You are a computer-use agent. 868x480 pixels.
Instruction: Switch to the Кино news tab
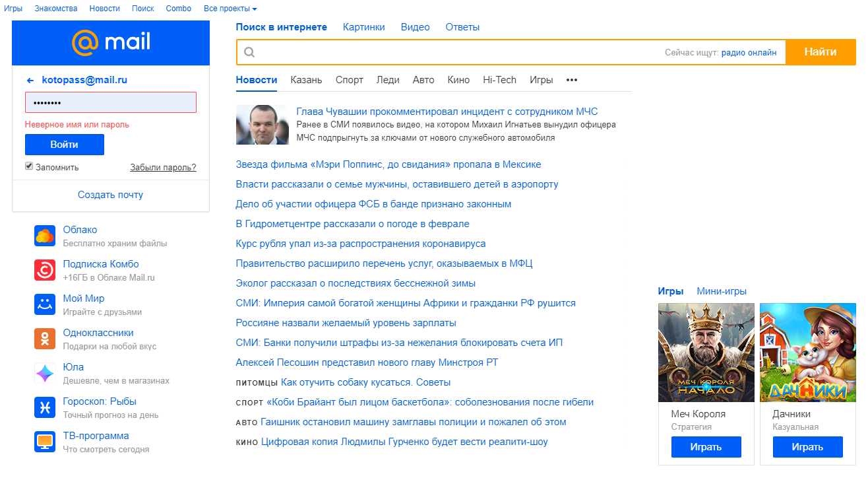[458, 80]
